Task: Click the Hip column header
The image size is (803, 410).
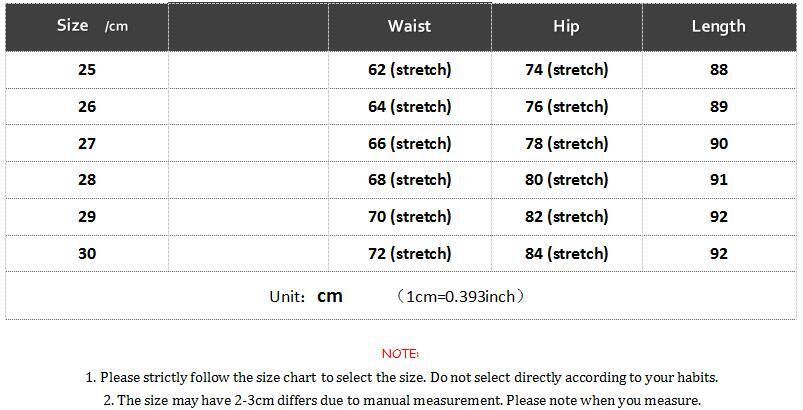Action: (x=566, y=26)
